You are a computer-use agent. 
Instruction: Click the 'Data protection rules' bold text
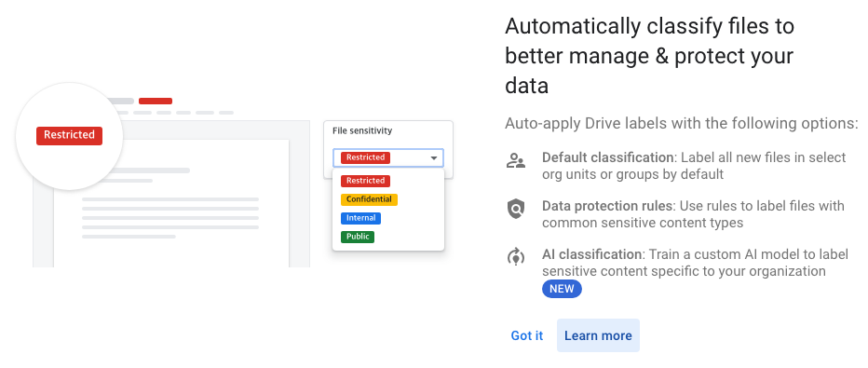[606, 207]
